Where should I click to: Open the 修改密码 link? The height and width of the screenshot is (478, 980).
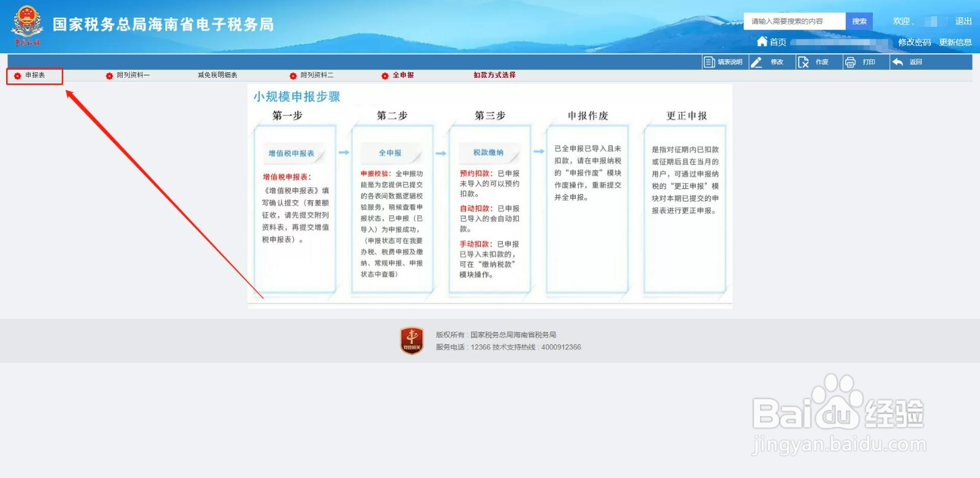pyautogui.click(x=914, y=42)
